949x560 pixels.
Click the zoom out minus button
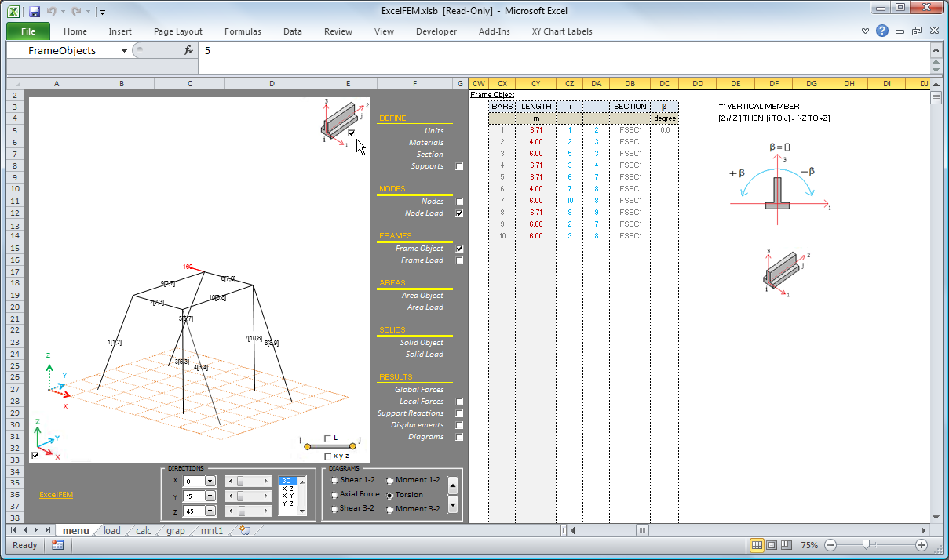830,545
